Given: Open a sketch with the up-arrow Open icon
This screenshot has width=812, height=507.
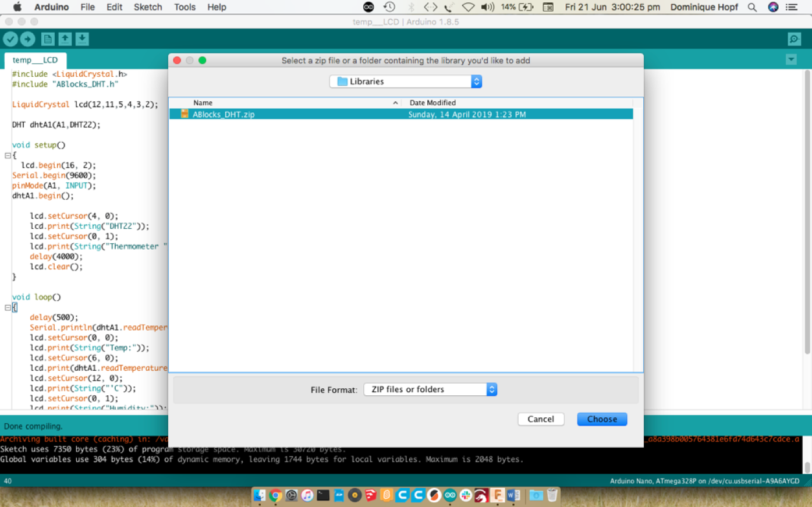Looking at the screenshot, I should point(65,39).
